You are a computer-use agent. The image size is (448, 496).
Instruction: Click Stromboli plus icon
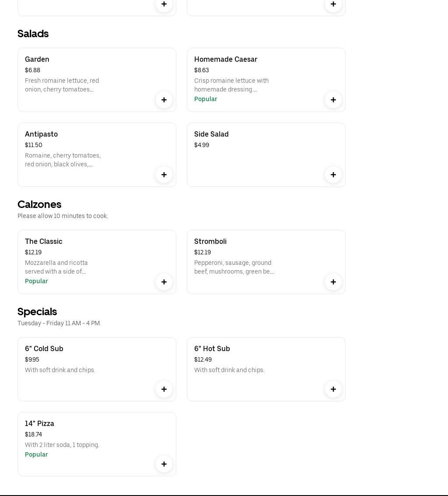click(x=333, y=282)
